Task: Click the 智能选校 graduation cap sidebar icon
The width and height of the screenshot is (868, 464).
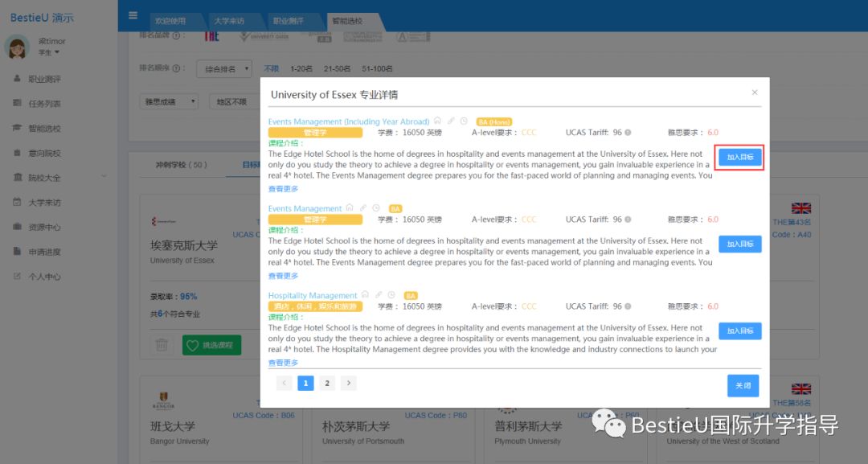Action: coord(17,128)
